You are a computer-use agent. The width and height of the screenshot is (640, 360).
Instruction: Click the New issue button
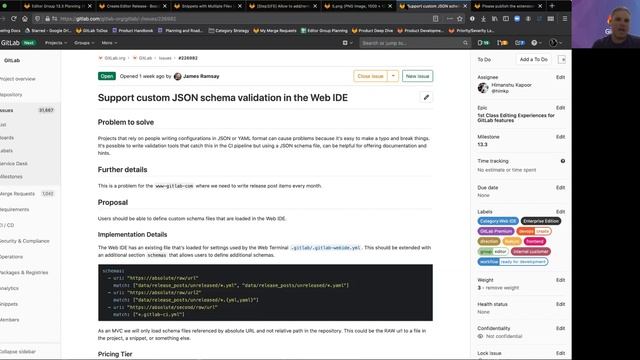[x=417, y=76]
